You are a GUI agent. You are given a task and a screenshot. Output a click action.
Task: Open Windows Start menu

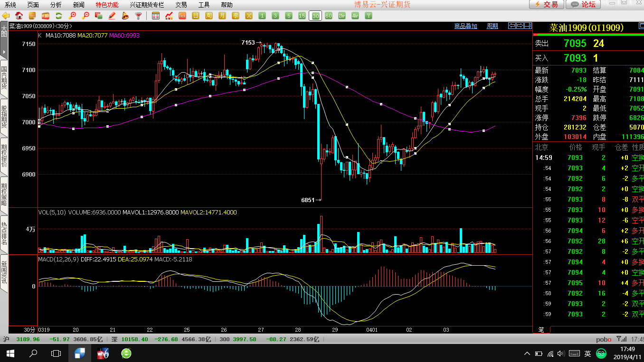click(10, 353)
